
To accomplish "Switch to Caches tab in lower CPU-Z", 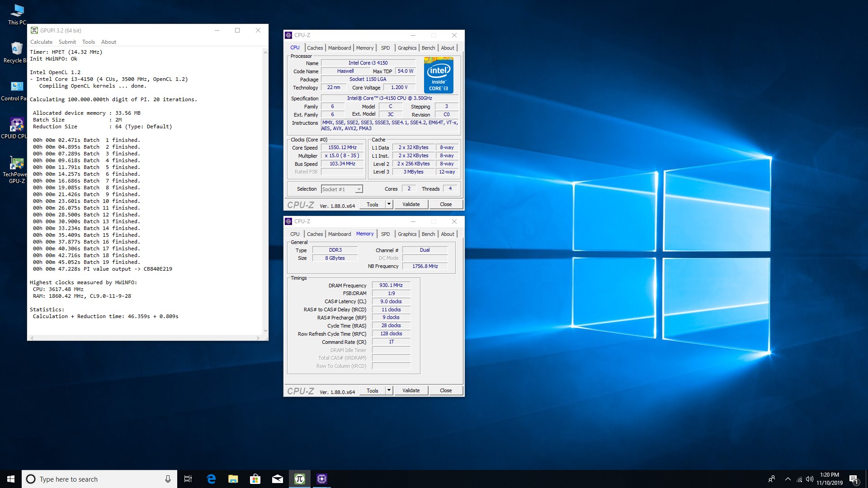I will [315, 234].
